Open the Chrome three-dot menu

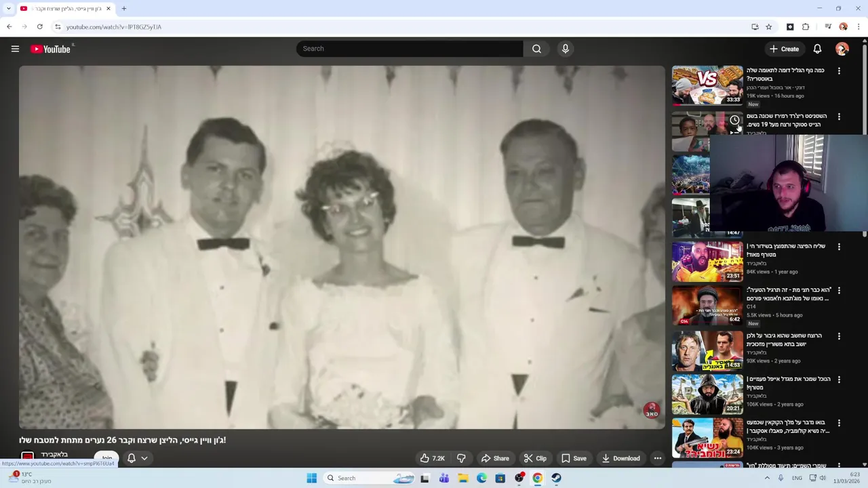(x=859, y=26)
